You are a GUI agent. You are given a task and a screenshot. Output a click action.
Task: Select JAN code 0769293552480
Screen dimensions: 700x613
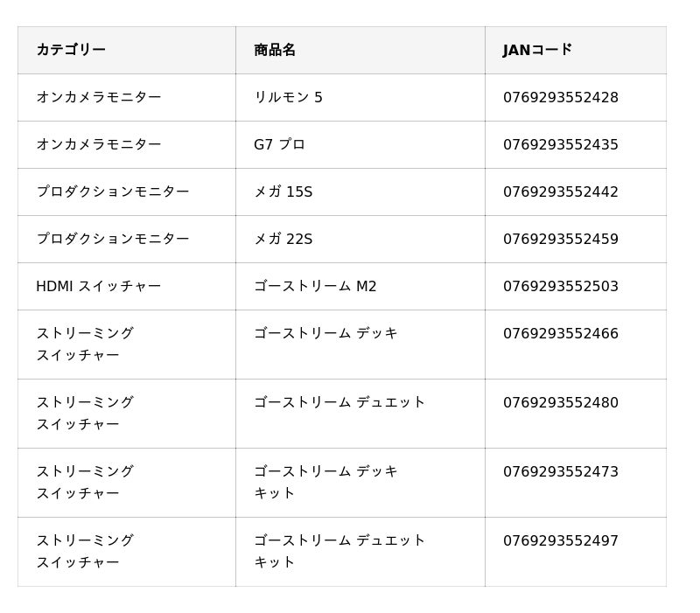click(560, 402)
